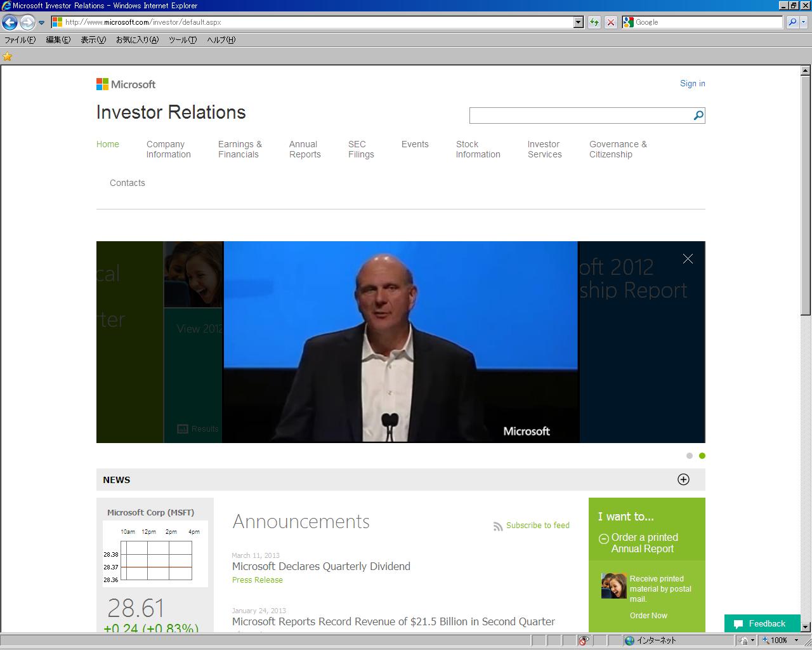Screen dimensions: 812x650
Task: Open Stock Information navigation item
Action: click(x=478, y=149)
